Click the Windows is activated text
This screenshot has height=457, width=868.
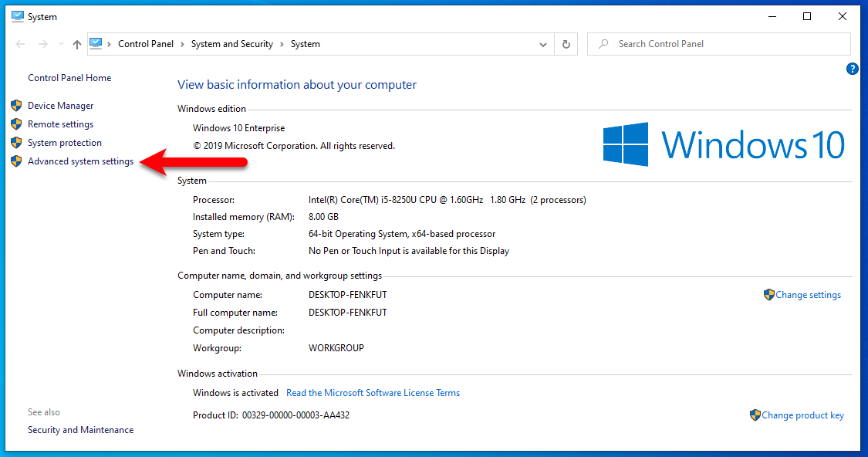[235, 393]
